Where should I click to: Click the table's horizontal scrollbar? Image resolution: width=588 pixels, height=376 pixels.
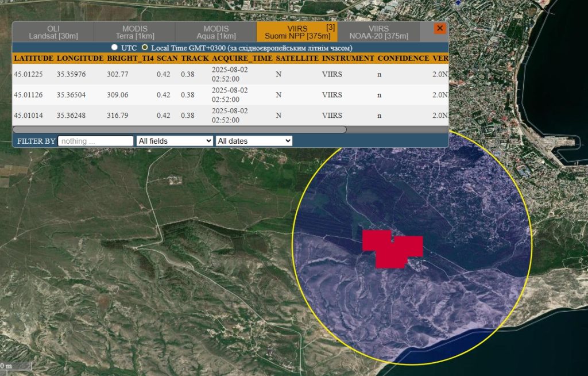[x=180, y=129]
